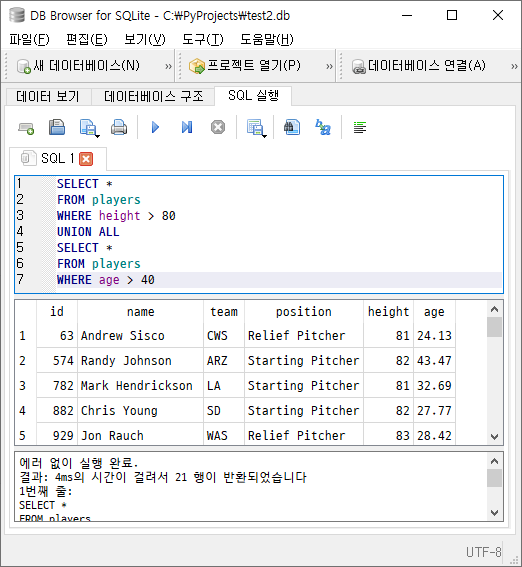Open the 보기(V) menu

point(145,39)
